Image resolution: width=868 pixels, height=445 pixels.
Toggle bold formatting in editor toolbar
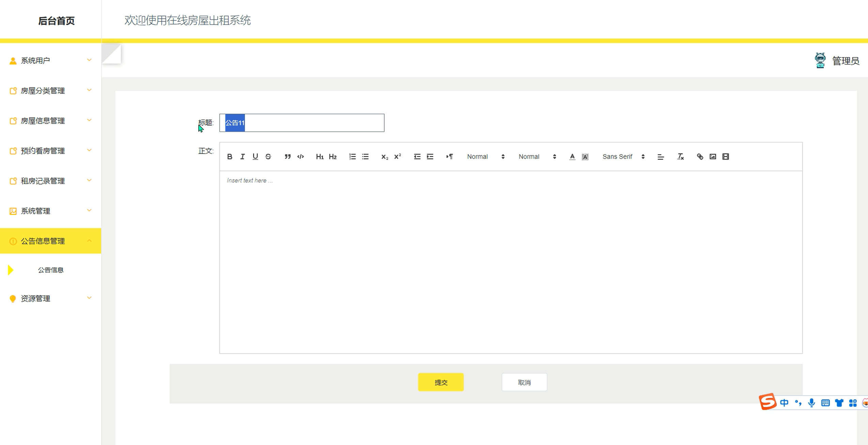point(230,157)
